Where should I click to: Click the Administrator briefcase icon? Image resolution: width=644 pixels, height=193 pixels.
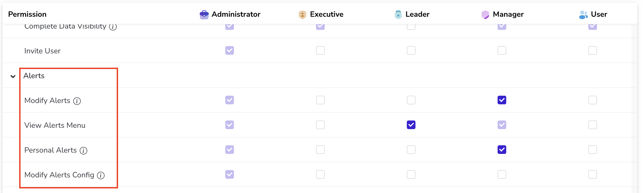tap(204, 15)
